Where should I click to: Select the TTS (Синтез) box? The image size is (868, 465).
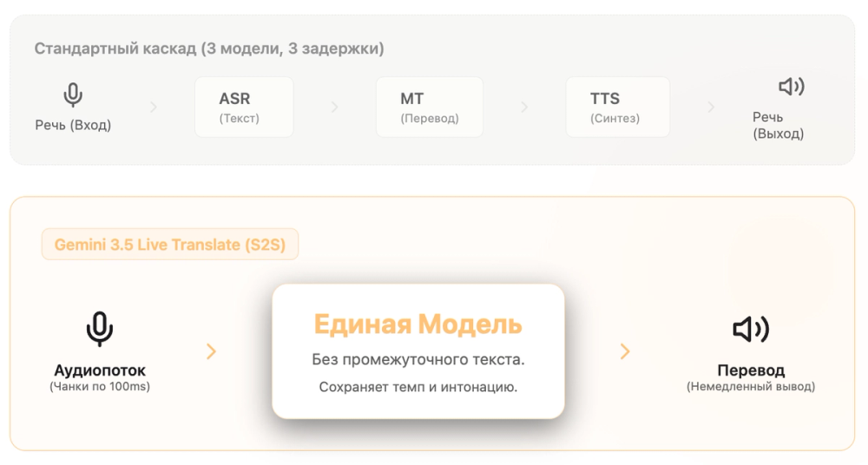[x=618, y=107]
